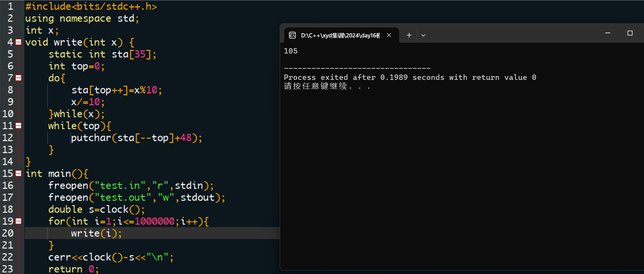Click the "Process exited after" message line
The image size is (644, 274).
click(409, 78)
